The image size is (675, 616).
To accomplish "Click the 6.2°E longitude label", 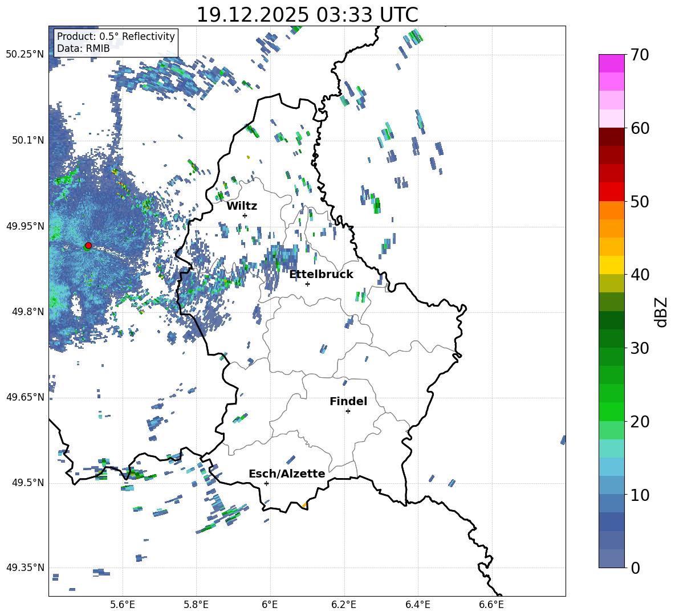I will tap(344, 605).
